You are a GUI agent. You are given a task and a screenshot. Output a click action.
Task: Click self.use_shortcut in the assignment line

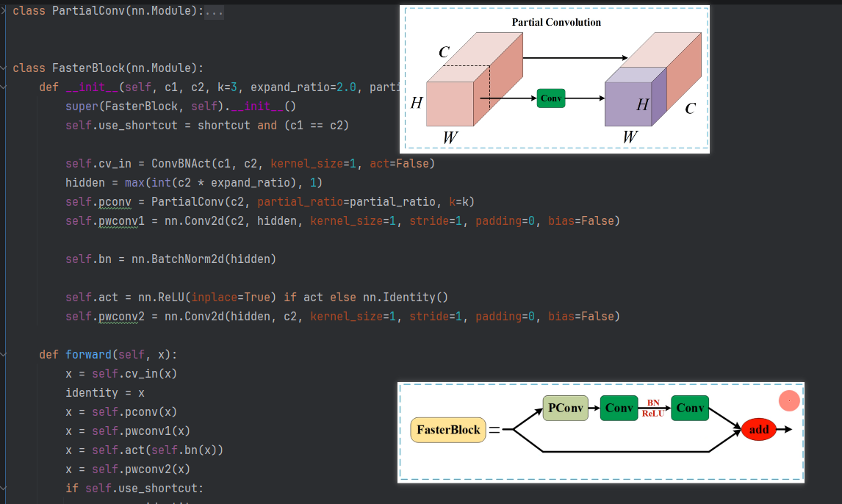(x=121, y=126)
